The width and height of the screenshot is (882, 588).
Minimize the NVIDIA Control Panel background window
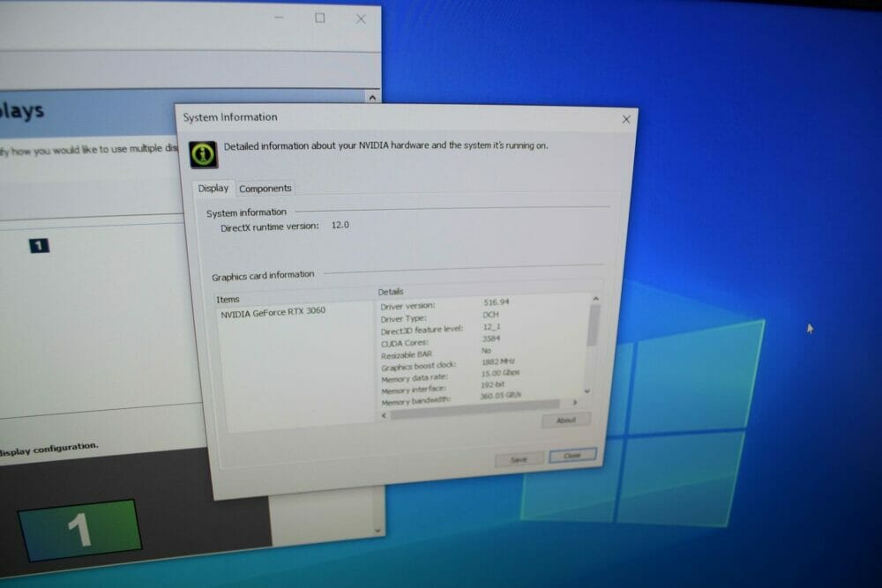279,18
